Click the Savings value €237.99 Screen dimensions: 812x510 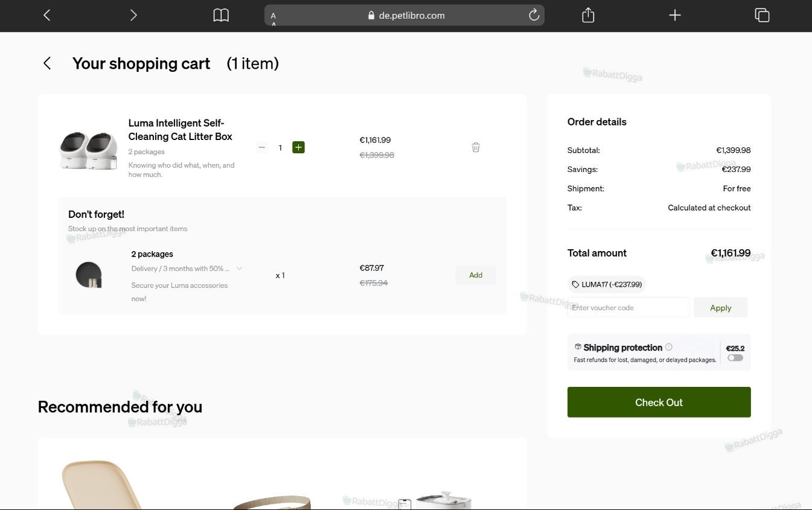coord(736,170)
